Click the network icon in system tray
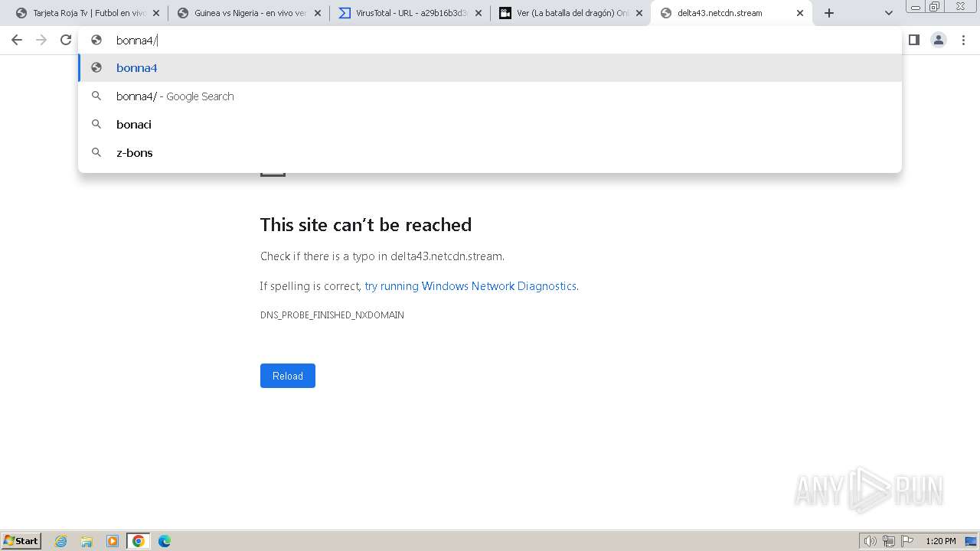 click(x=889, y=541)
